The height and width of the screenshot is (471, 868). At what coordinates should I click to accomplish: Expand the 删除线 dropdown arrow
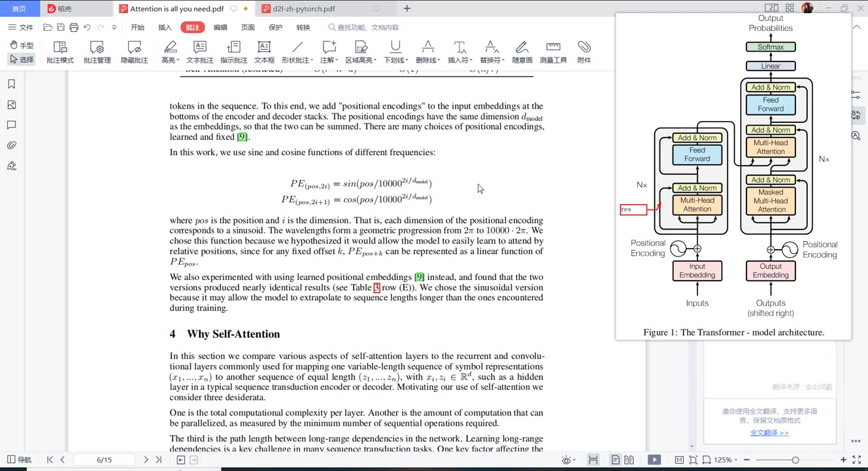tap(439, 61)
